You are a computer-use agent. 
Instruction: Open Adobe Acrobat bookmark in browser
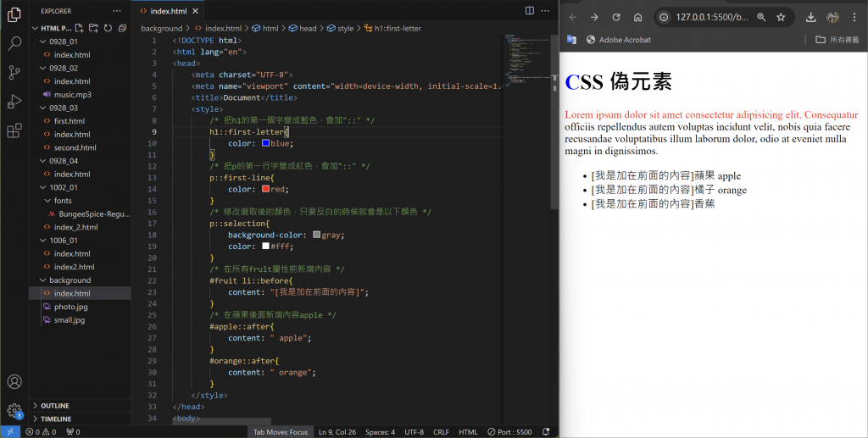pyautogui.click(x=618, y=40)
